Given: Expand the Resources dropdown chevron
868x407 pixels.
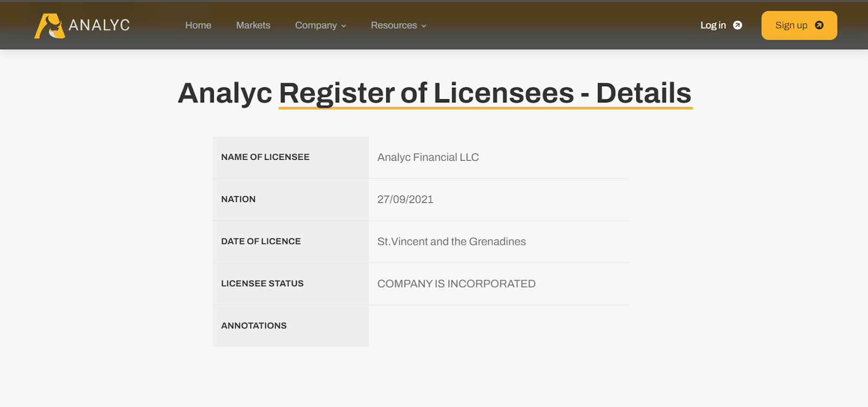Looking at the screenshot, I should point(424,26).
